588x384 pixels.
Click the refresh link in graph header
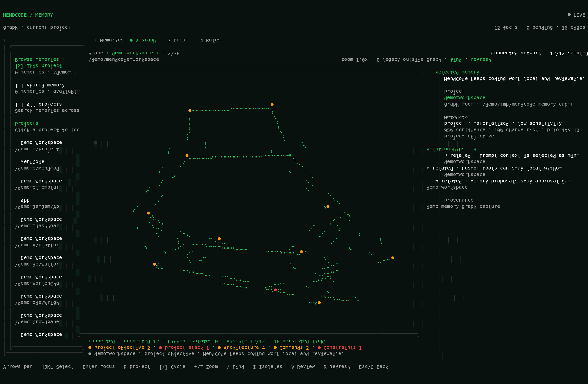[x=481, y=59]
